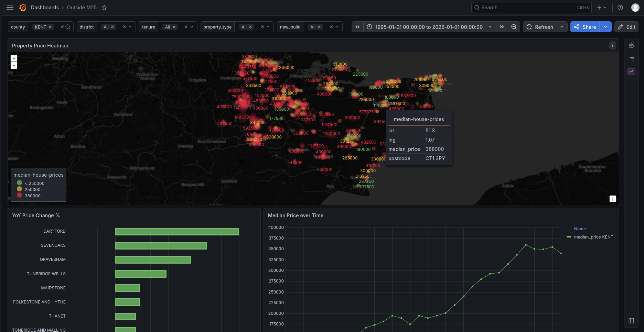Click the Name legend header
This screenshot has height=332, width=644.
coord(580,229)
